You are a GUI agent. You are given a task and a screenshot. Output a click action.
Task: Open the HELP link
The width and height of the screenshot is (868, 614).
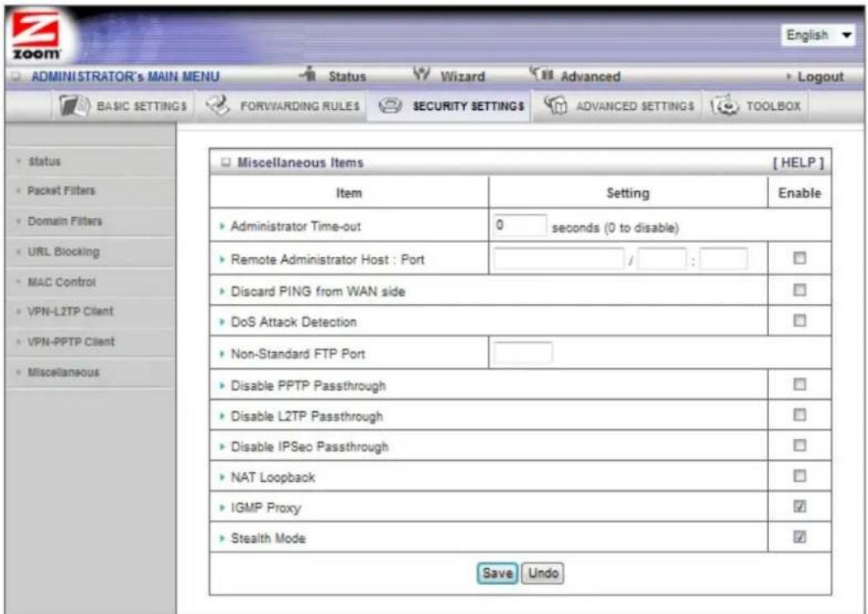tap(799, 163)
